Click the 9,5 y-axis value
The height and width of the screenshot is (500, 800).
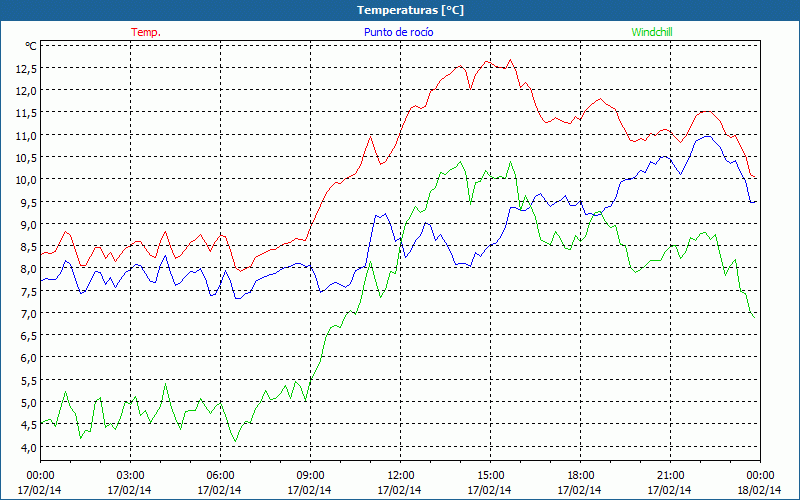tap(29, 202)
